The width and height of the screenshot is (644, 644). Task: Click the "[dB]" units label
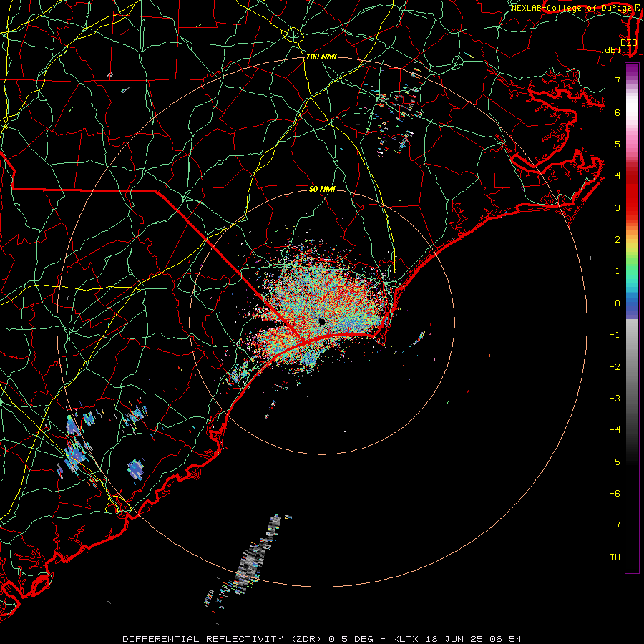pyautogui.click(x=611, y=49)
